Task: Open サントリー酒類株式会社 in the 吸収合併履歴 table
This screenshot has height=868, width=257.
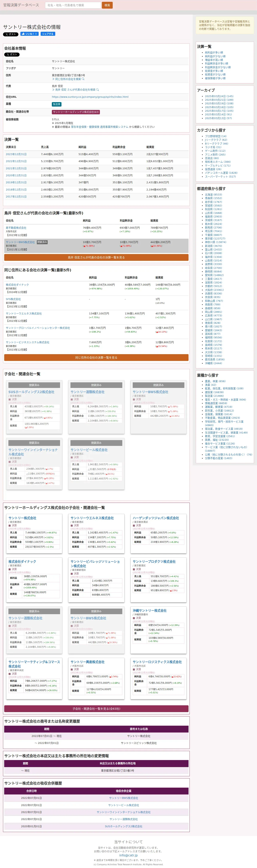Action: pos(123,819)
